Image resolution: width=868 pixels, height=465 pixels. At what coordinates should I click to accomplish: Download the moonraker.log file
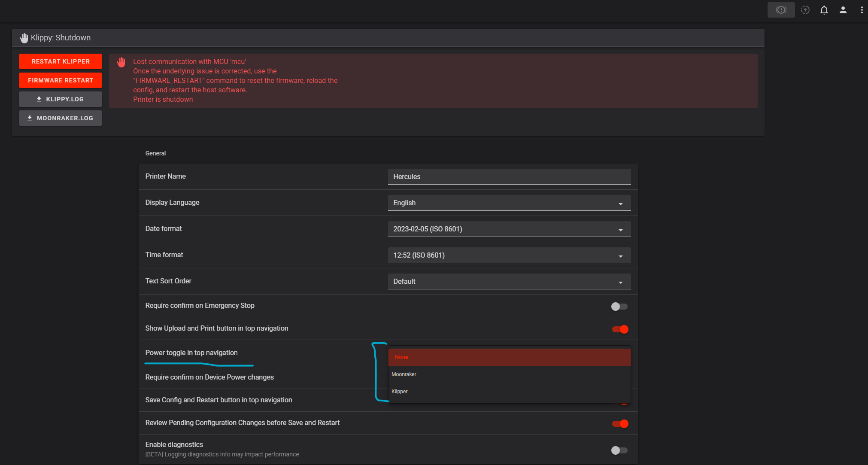[x=61, y=118]
